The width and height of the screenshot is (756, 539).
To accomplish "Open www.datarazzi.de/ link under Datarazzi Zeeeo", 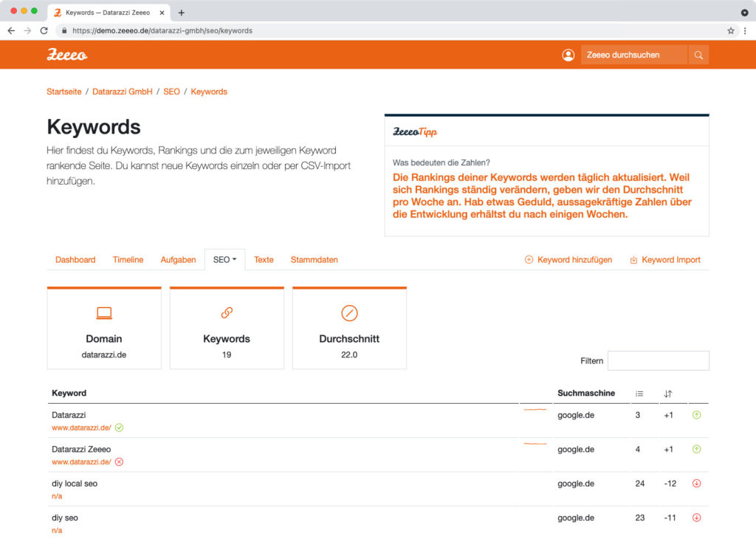I will pyautogui.click(x=81, y=462).
